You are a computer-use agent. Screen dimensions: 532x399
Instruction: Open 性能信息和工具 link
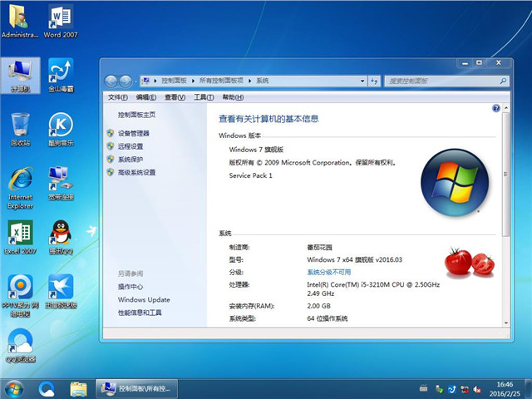tap(140, 313)
